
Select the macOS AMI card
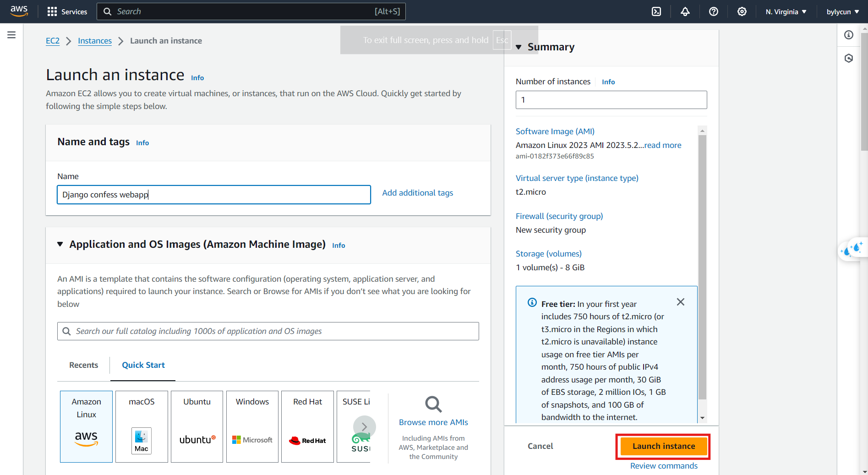tap(142, 426)
